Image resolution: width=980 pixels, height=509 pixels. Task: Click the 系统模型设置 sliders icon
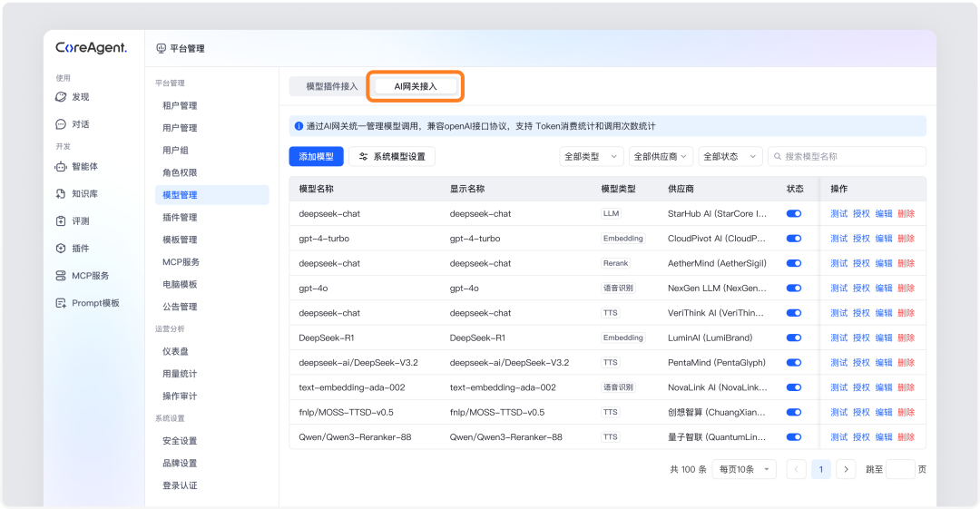click(x=363, y=156)
